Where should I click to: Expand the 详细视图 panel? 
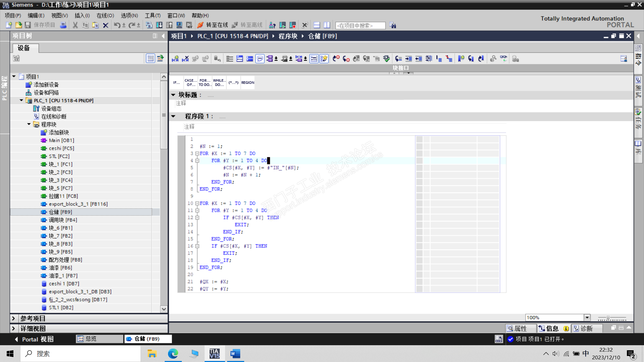(x=13, y=328)
